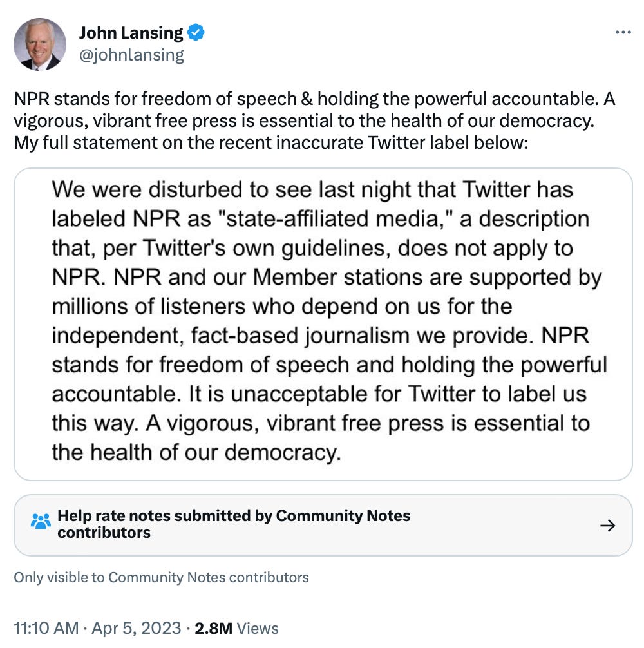Image resolution: width=644 pixels, height=648 pixels.
Task: Open John Lansing's profile picture
Action: click(x=40, y=44)
